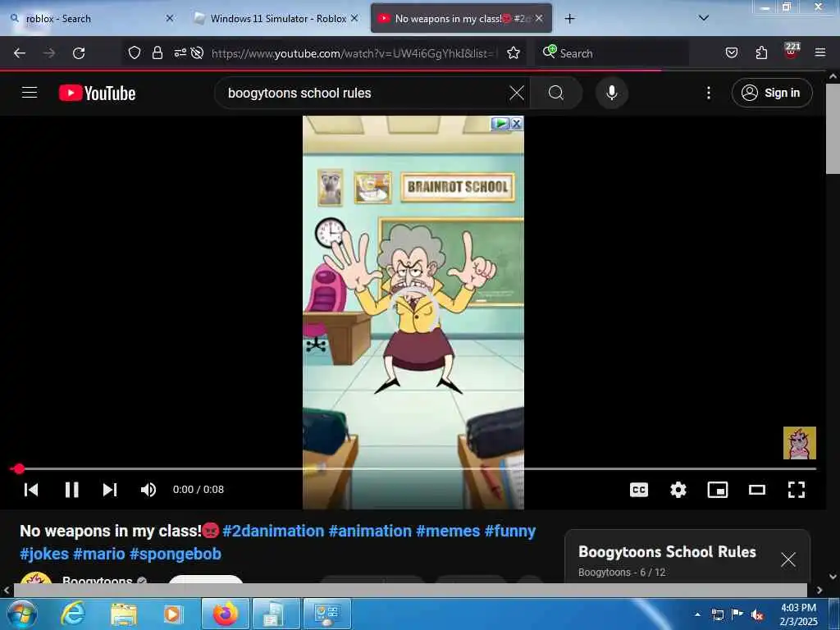Enable miniplayer mode
The image size is (840, 630).
[717, 489]
